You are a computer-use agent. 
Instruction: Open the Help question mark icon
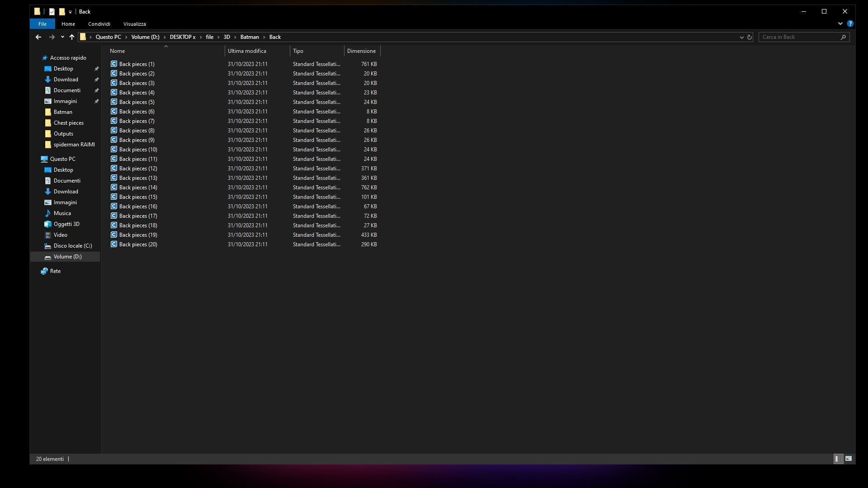tap(850, 23)
